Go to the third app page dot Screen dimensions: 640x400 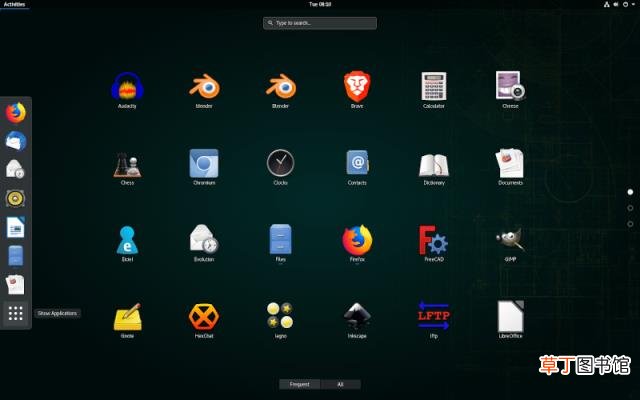(630, 224)
